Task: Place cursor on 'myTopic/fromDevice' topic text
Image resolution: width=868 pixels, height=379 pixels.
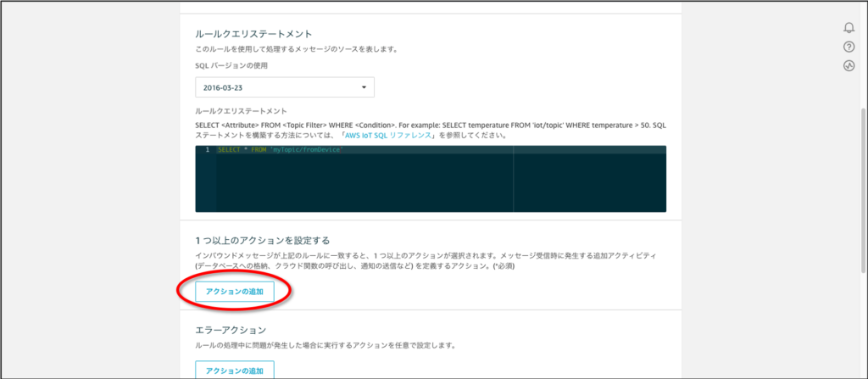Action: pos(305,150)
